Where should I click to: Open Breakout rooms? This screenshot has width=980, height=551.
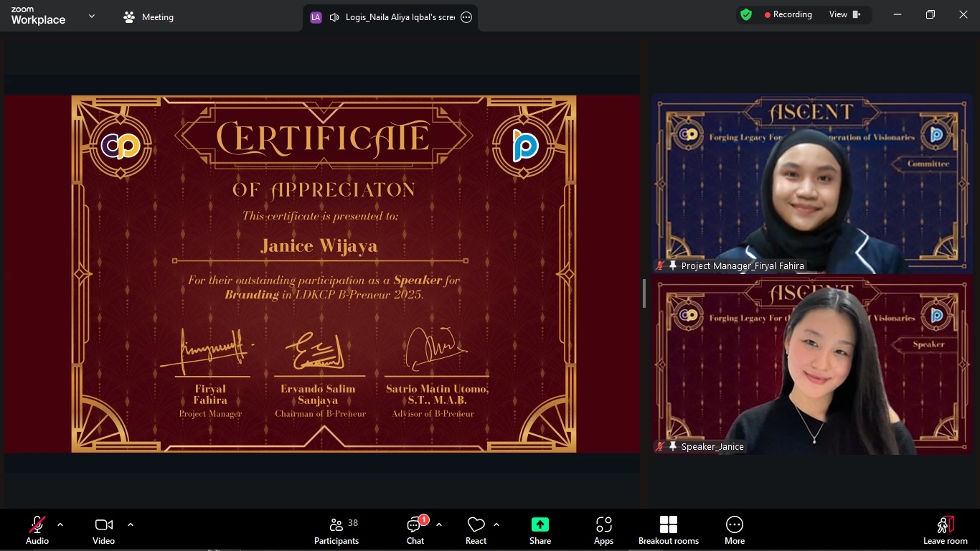[x=668, y=530]
